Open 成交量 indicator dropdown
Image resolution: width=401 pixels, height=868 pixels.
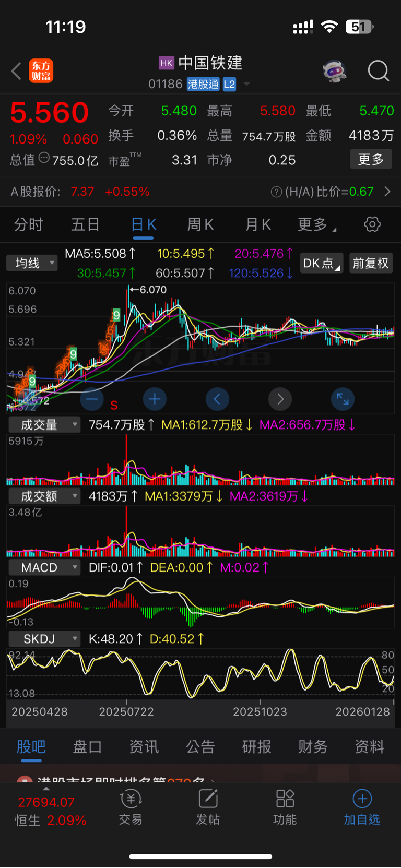tap(44, 425)
